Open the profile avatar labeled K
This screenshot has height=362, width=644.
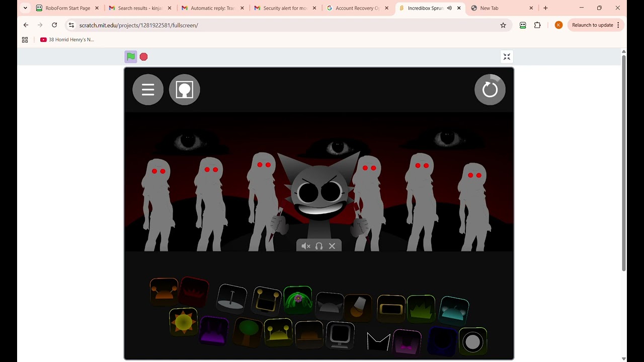tap(558, 25)
